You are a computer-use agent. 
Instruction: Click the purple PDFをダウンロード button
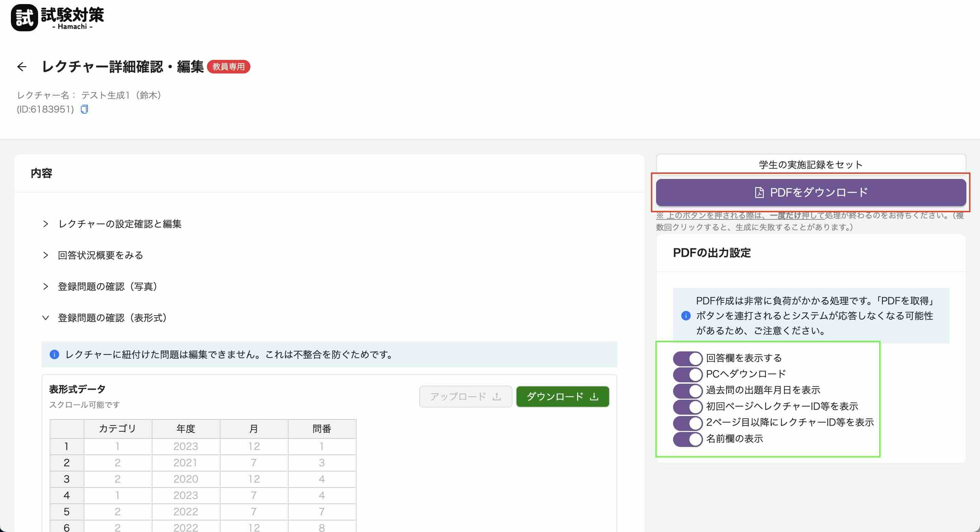[811, 193]
